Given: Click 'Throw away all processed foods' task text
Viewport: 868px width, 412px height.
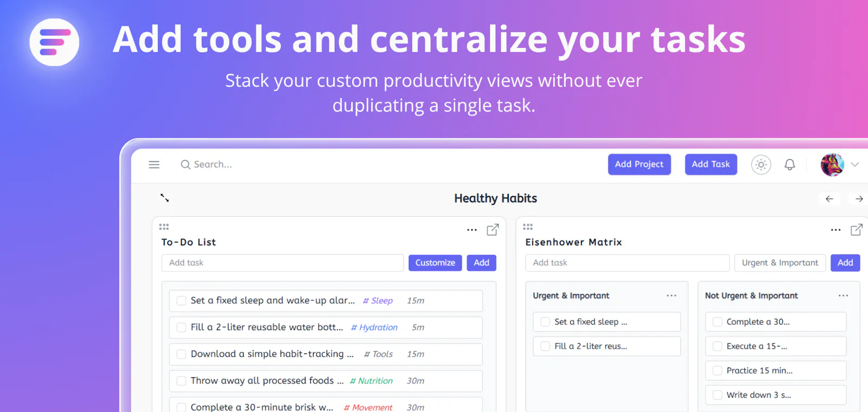Looking at the screenshot, I should (x=267, y=381).
